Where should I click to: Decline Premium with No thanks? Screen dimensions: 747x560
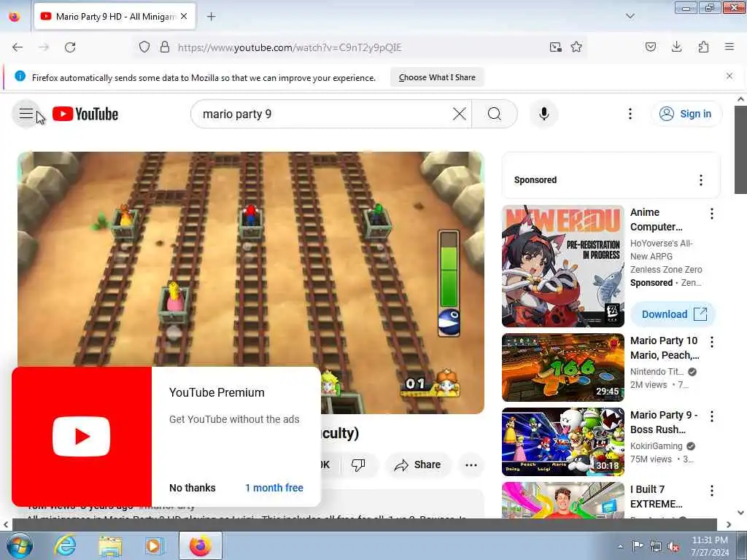[x=193, y=488]
